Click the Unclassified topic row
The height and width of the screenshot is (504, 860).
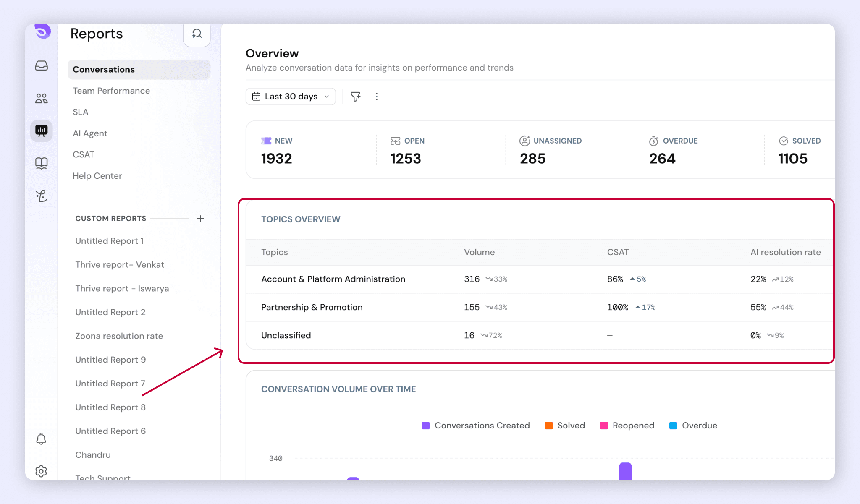coord(540,335)
